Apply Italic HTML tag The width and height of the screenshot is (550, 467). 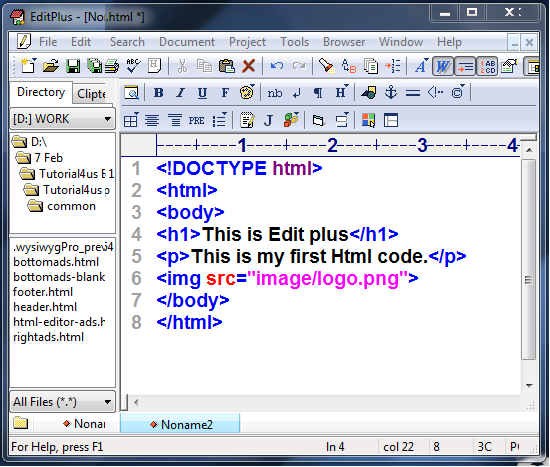tap(180, 93)
